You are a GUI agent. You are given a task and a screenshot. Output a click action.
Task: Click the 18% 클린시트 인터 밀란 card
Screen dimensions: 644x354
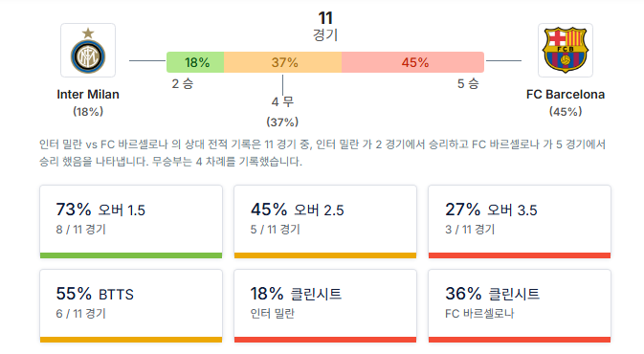click(x=325, y=306)
